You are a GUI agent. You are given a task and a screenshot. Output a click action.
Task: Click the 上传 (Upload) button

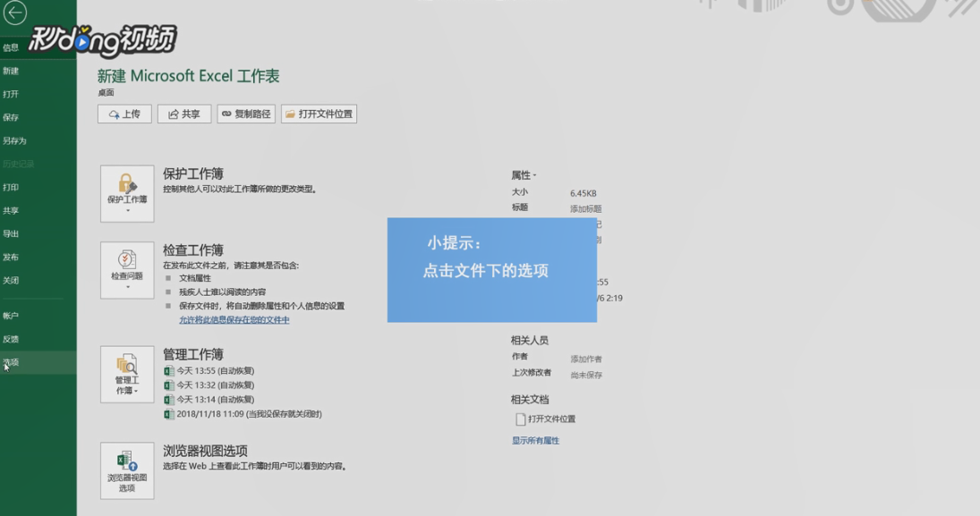(124, 114)
